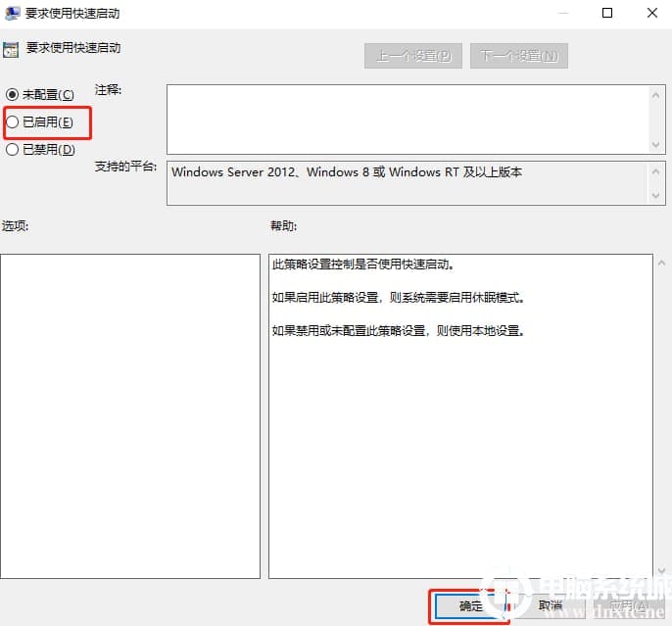
Task: Click the comment box scroll down arrow
Action: tap(655, 144)
